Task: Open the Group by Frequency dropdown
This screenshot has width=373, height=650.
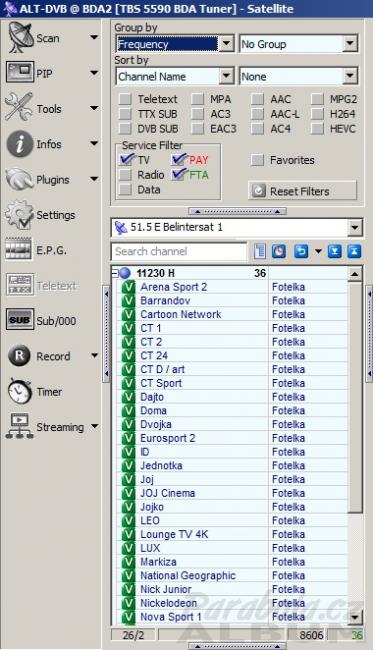Action: coord(226,44)
